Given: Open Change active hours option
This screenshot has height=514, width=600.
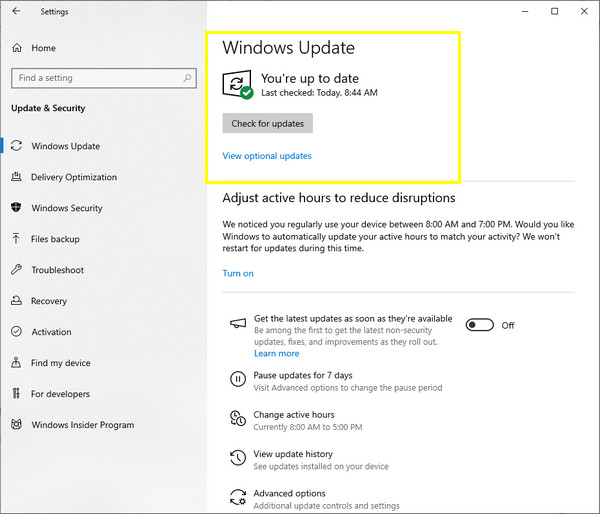Looking at the screenshot, I should (294, 414).
